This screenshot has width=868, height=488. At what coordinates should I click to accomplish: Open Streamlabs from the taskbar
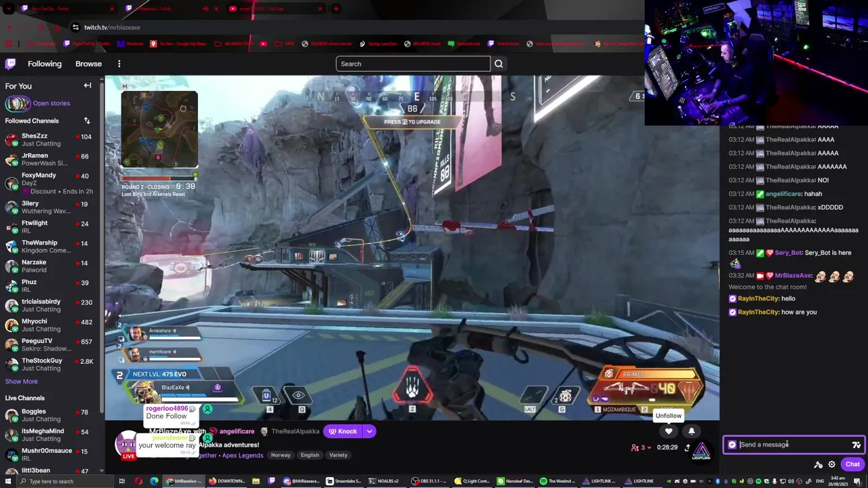[x=344, y=481]
